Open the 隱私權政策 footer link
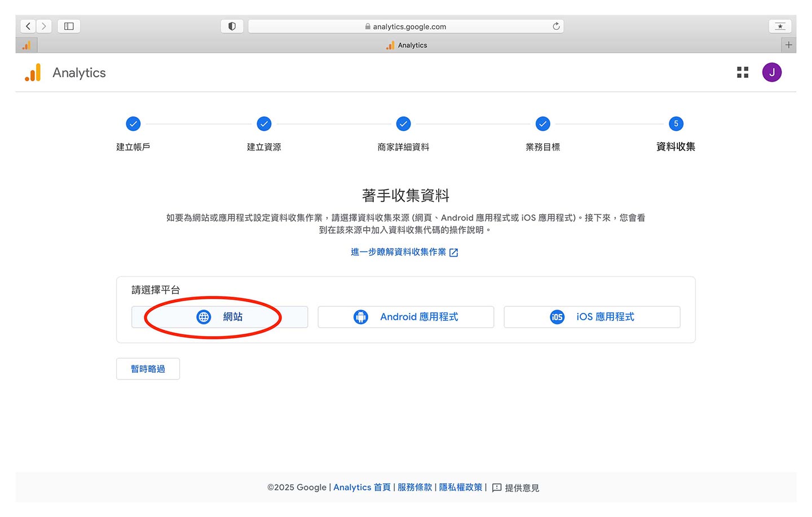This screenshot has height=517, width=812. tap(461, 487)
